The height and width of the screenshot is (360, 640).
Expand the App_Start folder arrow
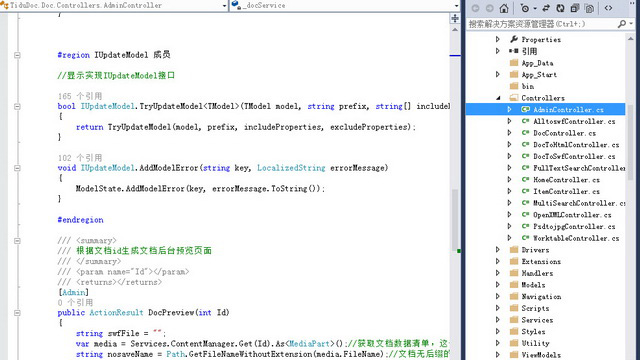pos(498,74)
